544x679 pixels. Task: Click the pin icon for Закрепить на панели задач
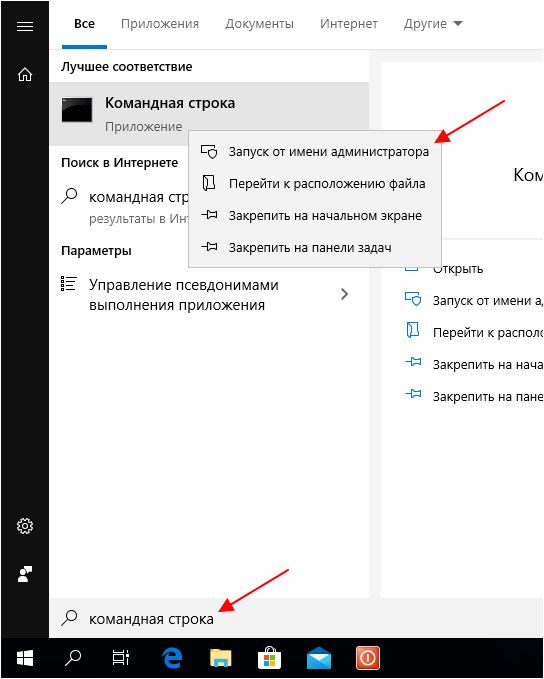tap(209, 247)
